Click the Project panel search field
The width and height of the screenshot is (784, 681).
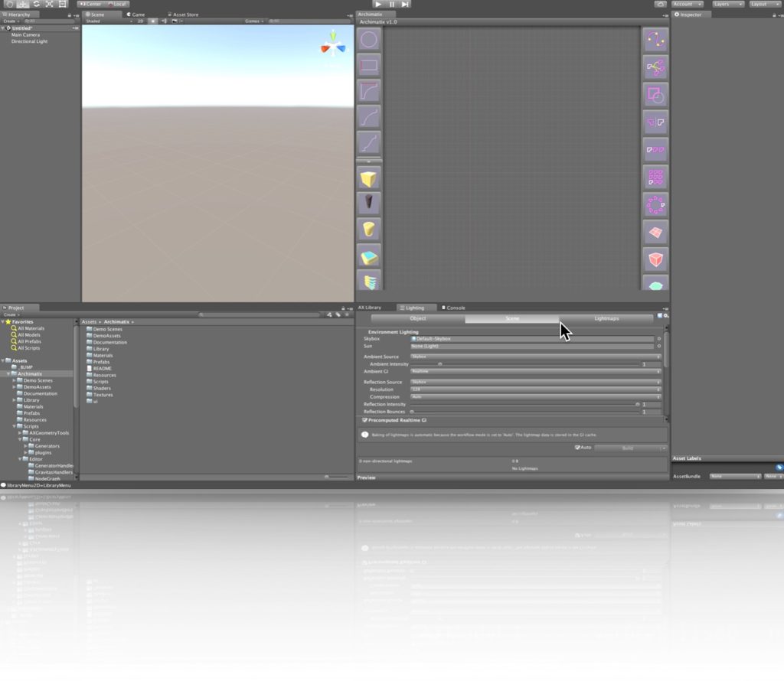(x=259, y=314)
